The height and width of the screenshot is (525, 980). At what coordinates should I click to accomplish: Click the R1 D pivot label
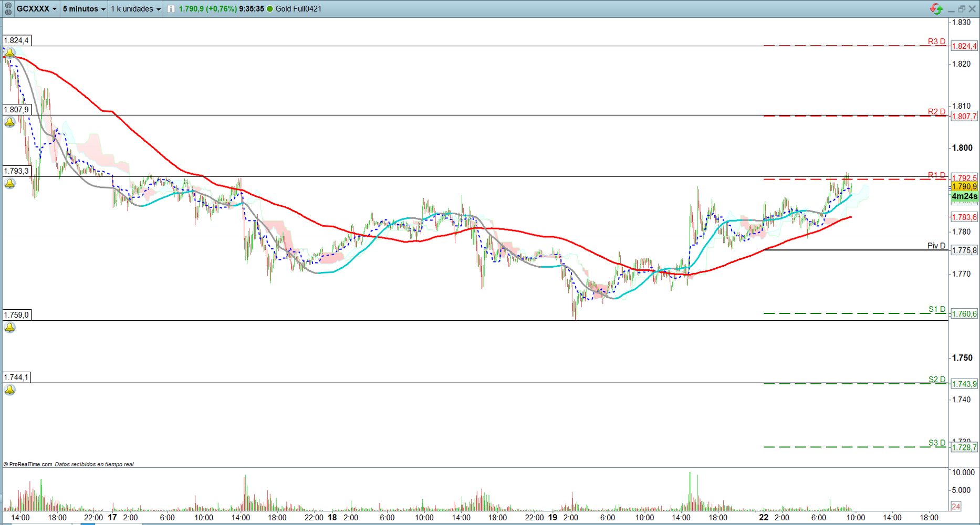[936, 175]
